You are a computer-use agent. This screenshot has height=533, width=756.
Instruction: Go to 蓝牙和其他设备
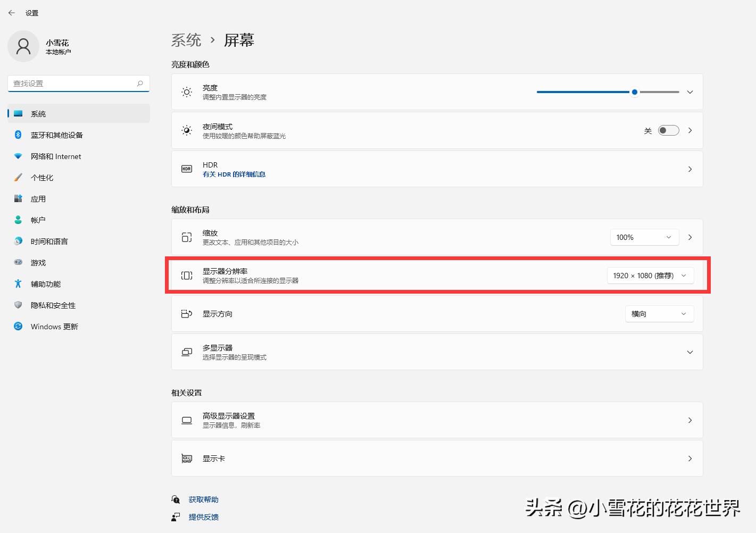pos(79,135)
